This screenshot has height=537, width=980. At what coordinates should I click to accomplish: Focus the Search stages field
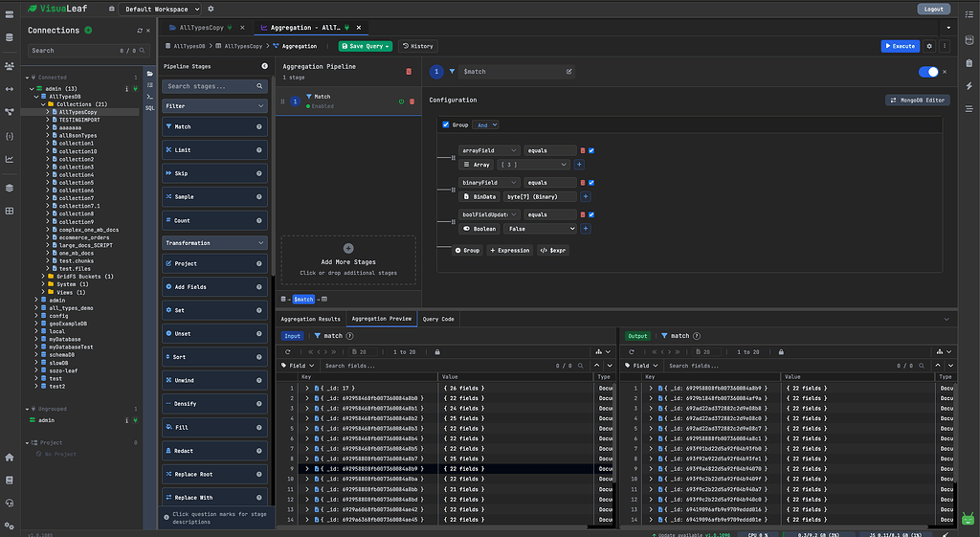pyautogui.click(x=214, y=86)
